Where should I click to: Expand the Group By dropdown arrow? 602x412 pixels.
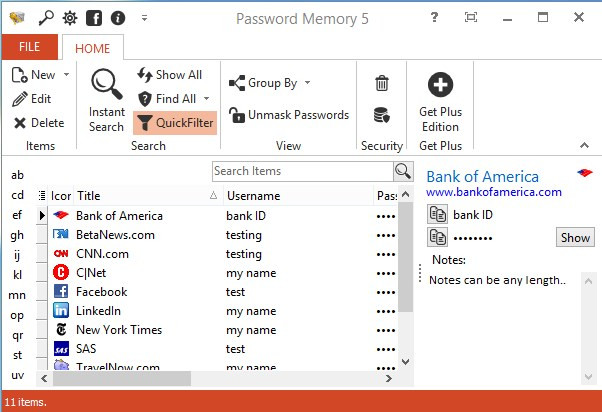click(x=308, y=83)
